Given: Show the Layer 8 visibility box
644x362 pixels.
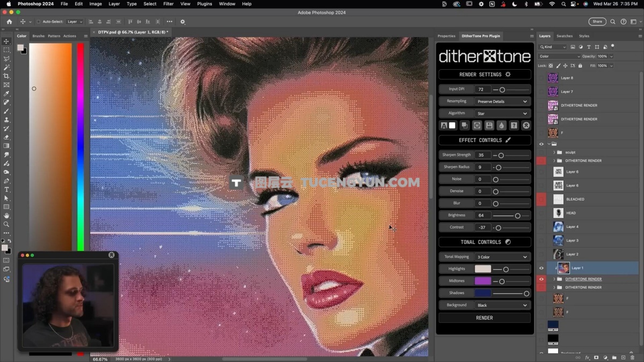Looking at the screenshot, I should (x=541, y=78).
